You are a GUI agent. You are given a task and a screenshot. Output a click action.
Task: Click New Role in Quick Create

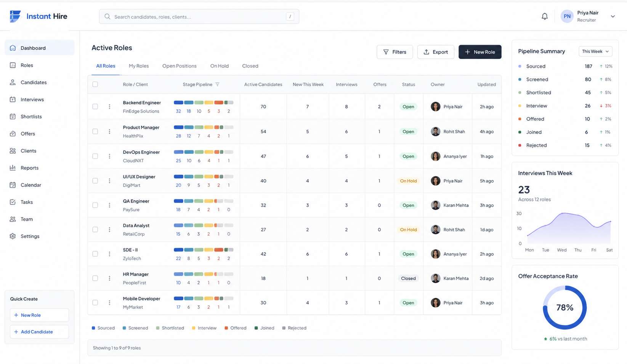point(39,315)
